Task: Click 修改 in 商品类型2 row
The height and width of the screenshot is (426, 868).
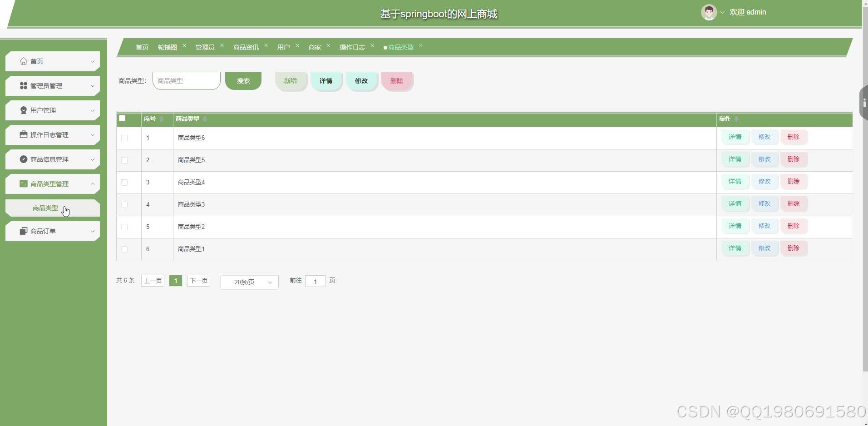Action: pyautogui.click(x=764, y=226)
